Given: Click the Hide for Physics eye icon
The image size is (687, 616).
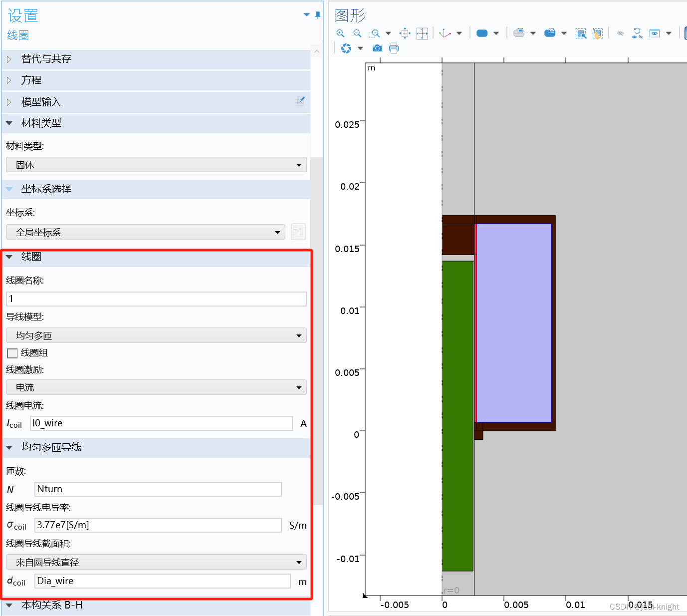Looking at the screenshot, I should [x=620, y=33].
